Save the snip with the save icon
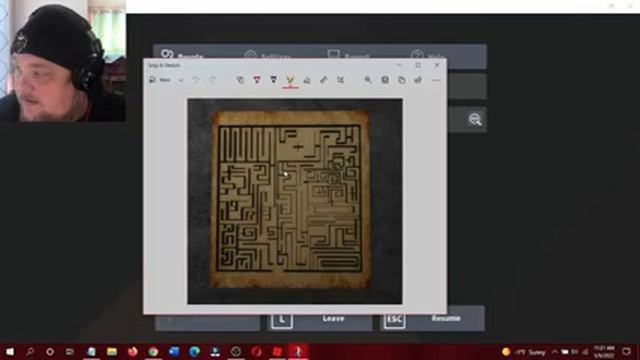The height and width of the screenshot is (360, 640). [385, 80]
